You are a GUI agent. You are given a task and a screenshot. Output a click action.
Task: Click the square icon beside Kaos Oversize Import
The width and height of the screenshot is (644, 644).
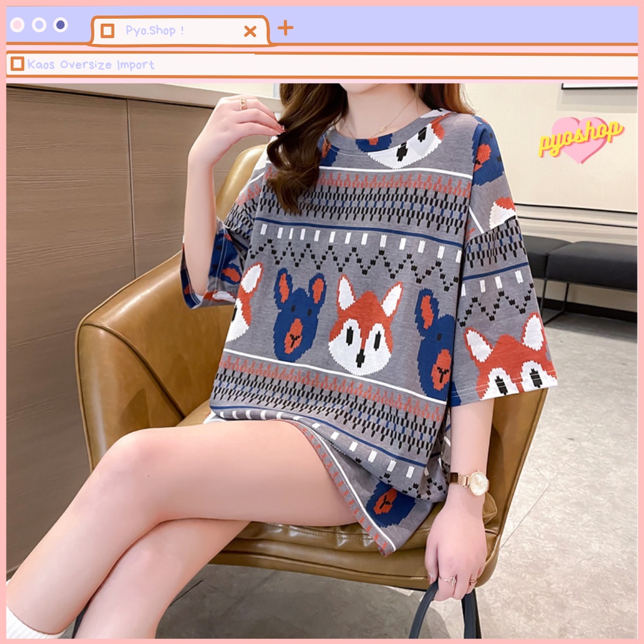17,64
